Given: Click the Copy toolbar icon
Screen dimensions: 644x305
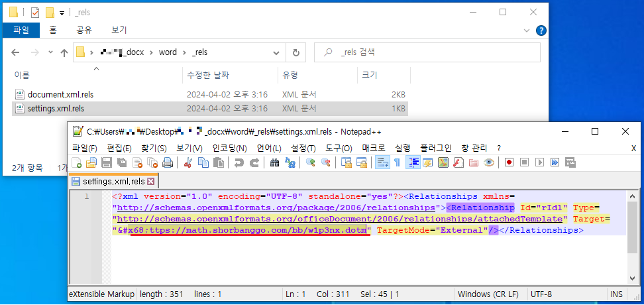Looking at the screenshot, I should [x=203, y=162].
